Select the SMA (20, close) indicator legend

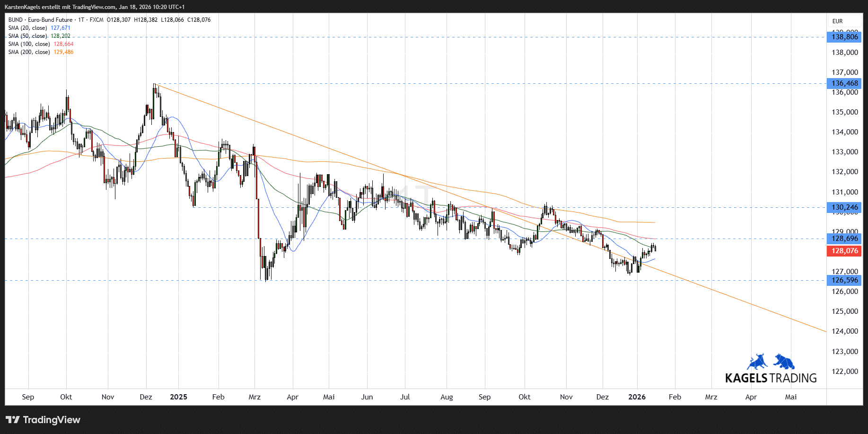point(28,28)
